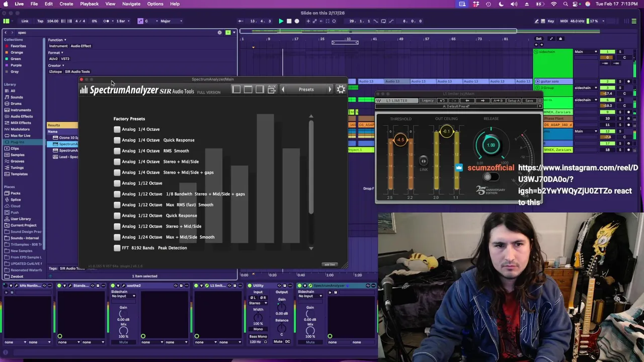
Task: Start playback with the Play button
Action: pyautogui.click(x=281, y=21)
